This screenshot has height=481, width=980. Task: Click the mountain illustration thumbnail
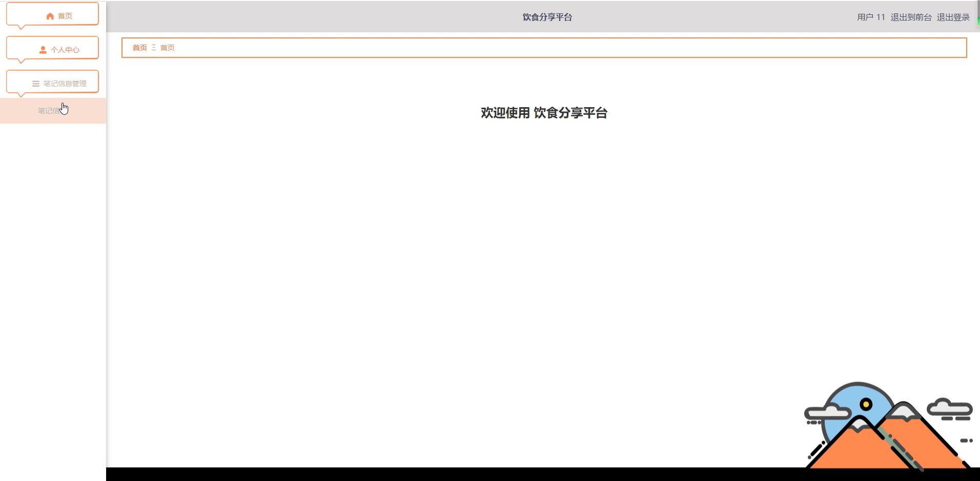click(888, 426)
